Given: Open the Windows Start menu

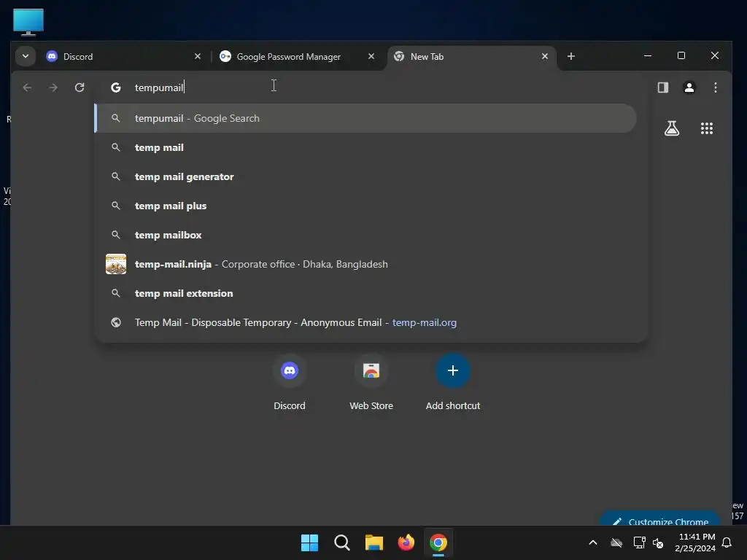Looking at the screenshot, I should [309, 542].
